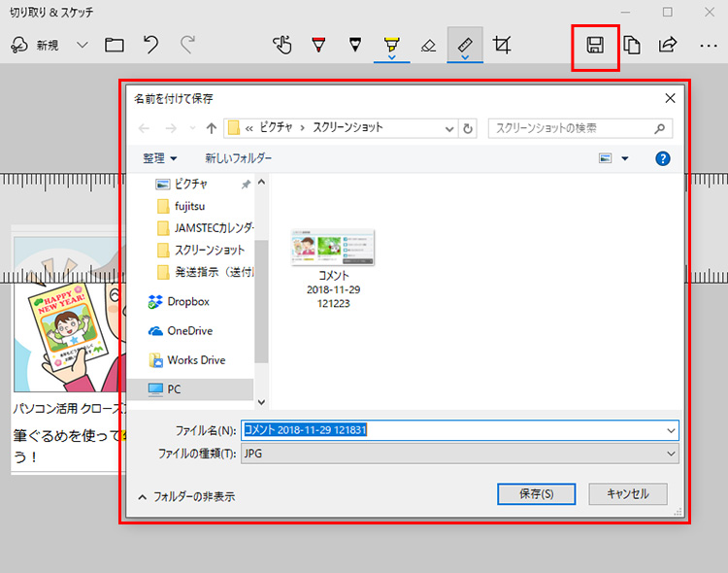Select the touch writing tool

[281, 45]
